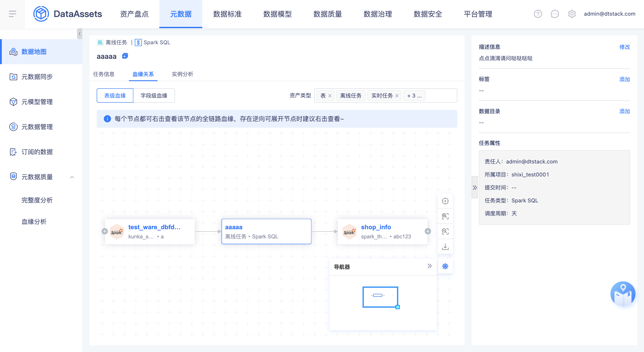Click the 离线任务 asset type tag
This screenshot has height=352, width=644.
pos(351,96)
